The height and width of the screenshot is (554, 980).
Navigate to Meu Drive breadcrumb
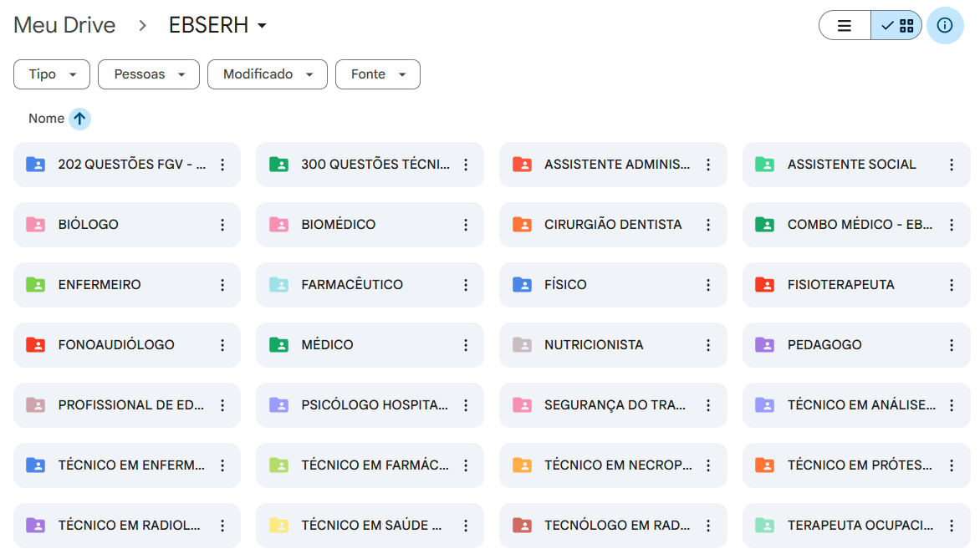(64, 25)
